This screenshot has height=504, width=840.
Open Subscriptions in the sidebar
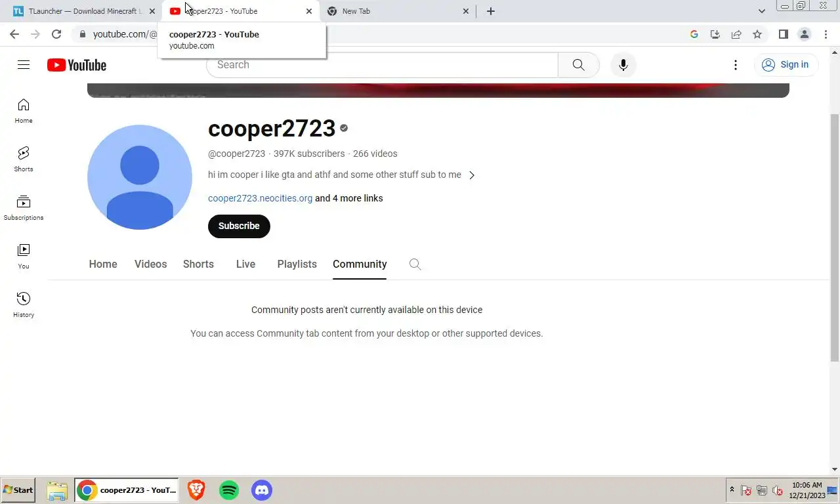coord(24,208)
